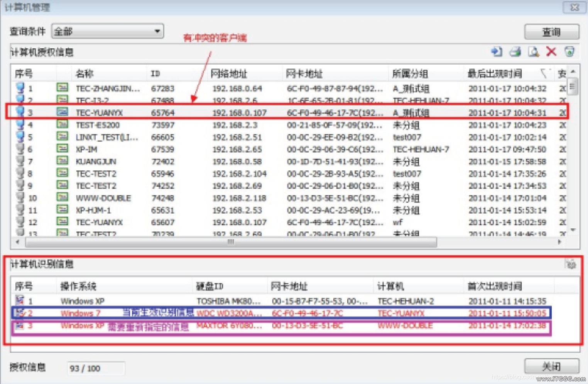Click the group cell TEC-HEHUAN-7 in row XP-IM
This screenshot has height=384, width=588.
pos(421,150)
